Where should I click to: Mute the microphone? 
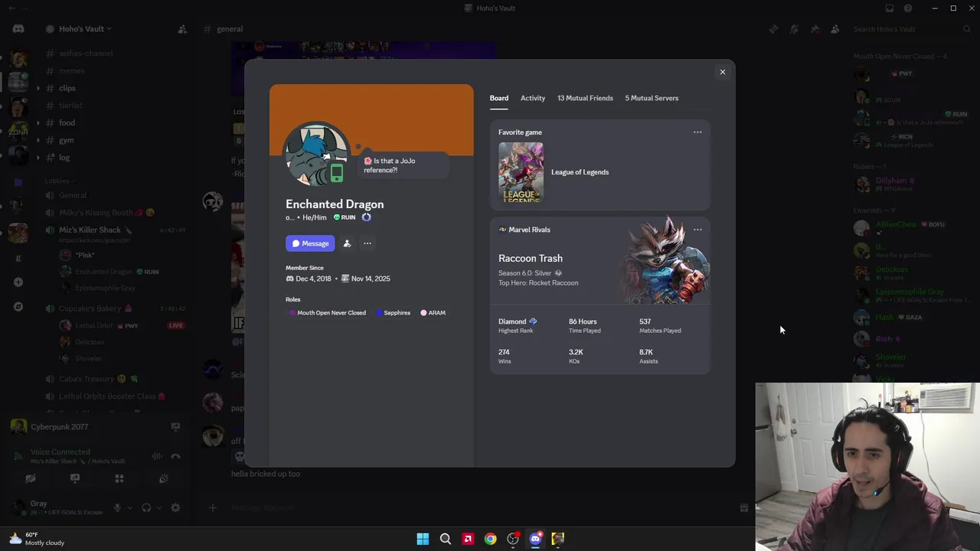pos(117,507)
